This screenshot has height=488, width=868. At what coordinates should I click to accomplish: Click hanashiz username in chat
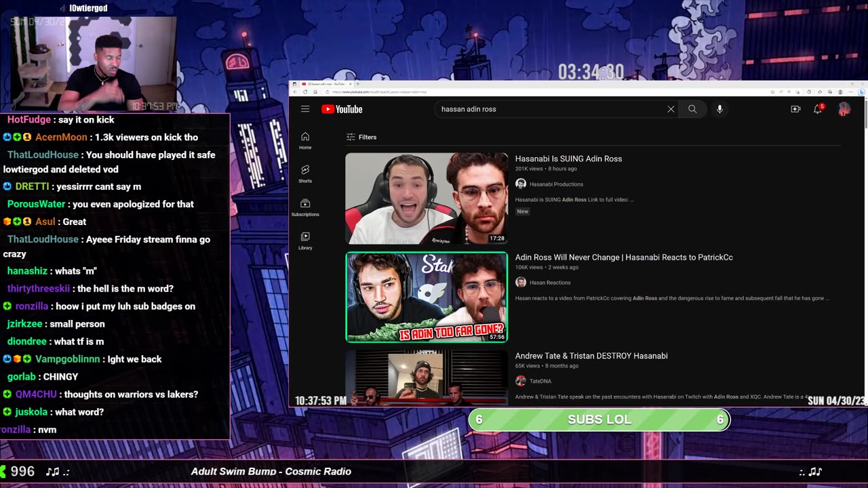[27, 270]
